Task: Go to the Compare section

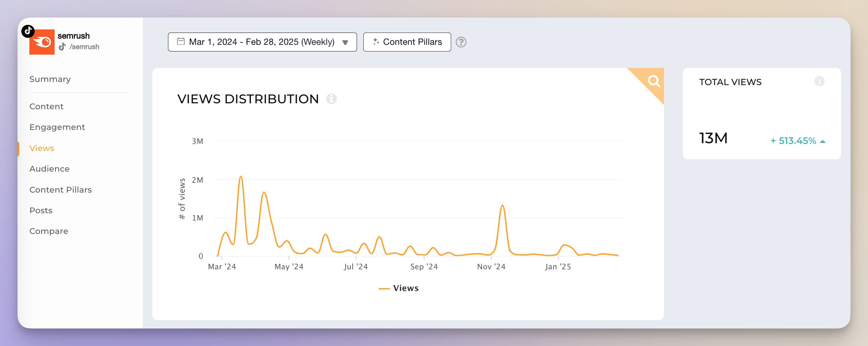Action: pos(49,231)
